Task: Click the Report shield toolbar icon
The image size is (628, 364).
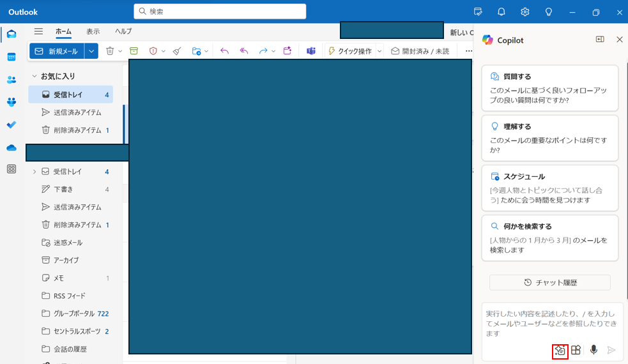Action: (153, 51)
